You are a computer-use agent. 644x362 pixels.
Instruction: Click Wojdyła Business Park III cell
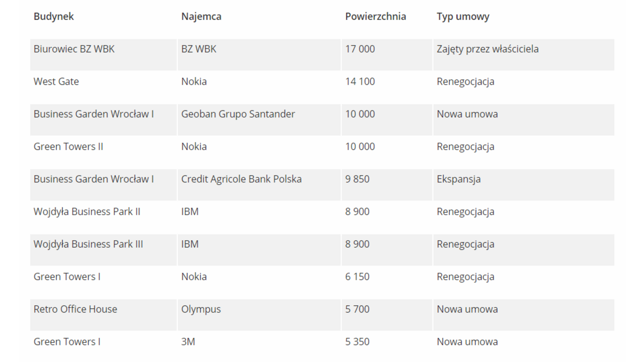click(88, 244)
